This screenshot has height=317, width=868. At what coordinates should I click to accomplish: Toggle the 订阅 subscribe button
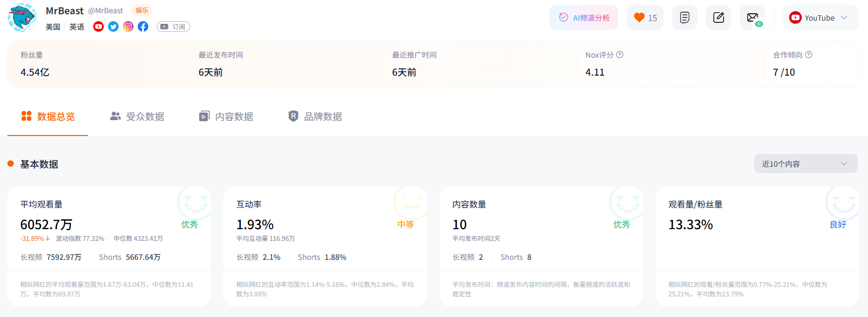coord(173,26)
